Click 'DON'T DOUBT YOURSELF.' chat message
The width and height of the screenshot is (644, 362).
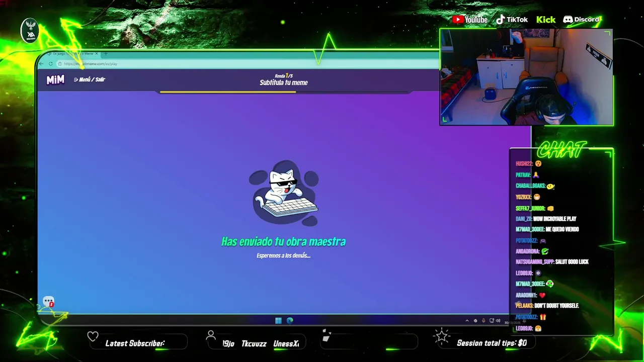pyautogui.click(x=556, y=306)
